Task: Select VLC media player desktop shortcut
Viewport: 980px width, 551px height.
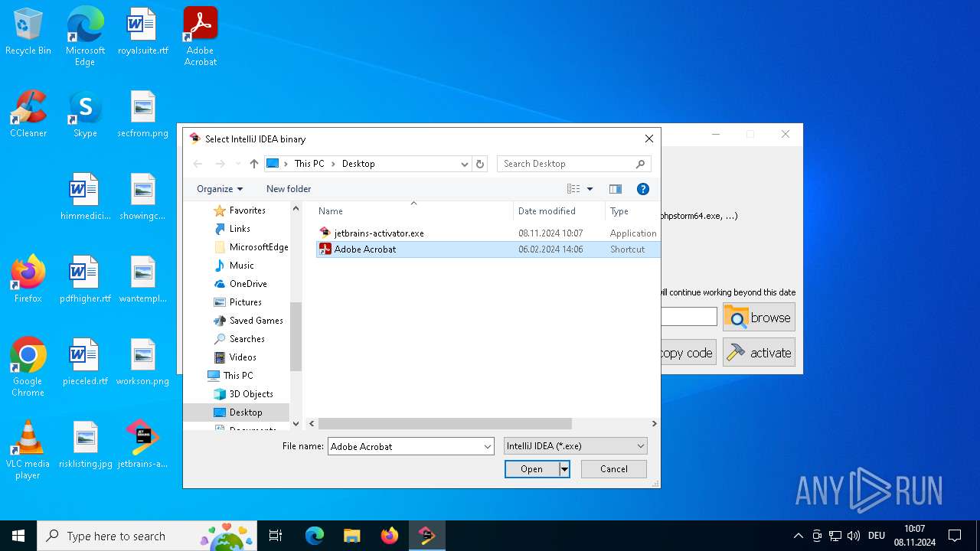Action: point(28,450)
